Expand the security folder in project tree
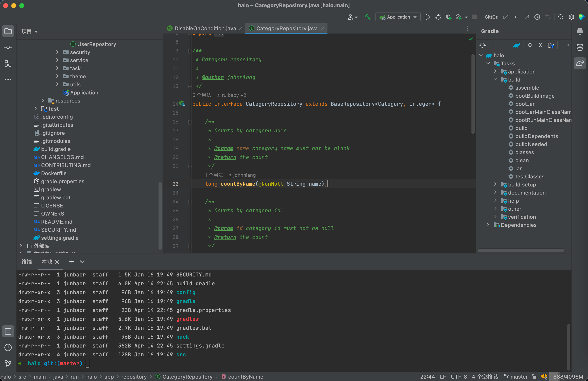The height and width of the screenshot is (381, 588). coord(57,52)
